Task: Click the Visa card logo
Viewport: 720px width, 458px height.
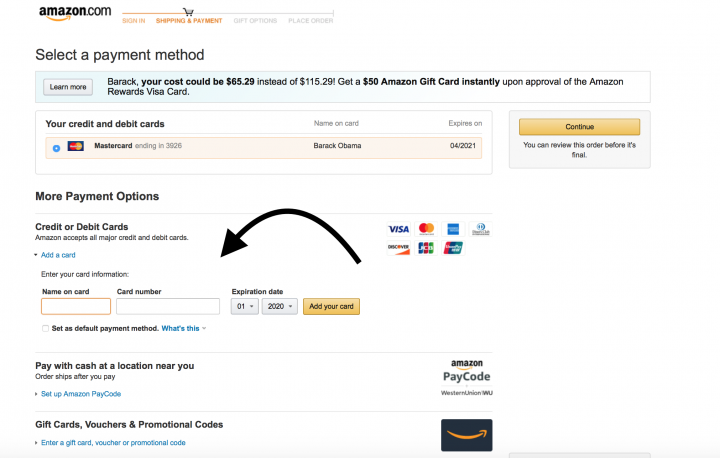Action: [x=398, y=229]
